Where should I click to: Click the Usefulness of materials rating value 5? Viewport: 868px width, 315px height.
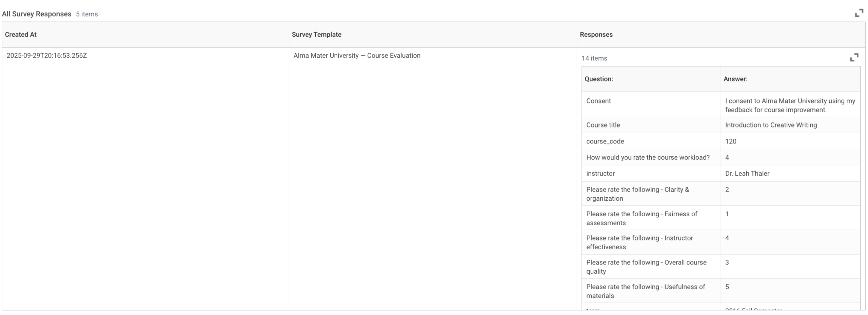(x=727, y=287)
